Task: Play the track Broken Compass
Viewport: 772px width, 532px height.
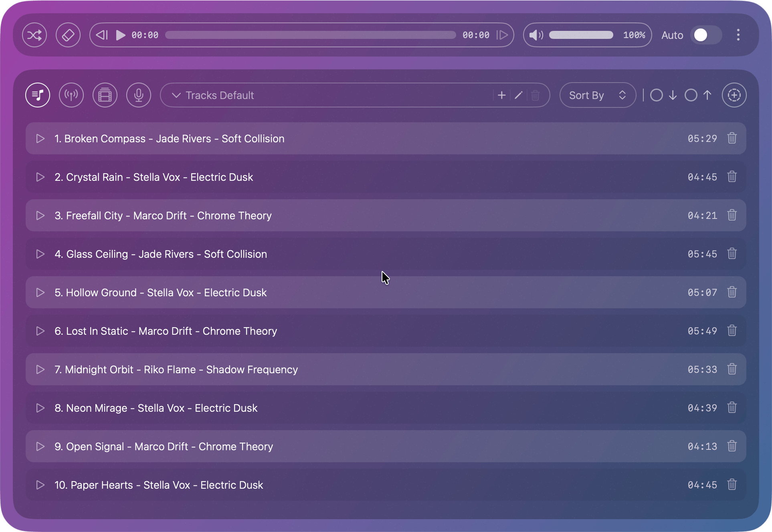Action: click(40, 138)
